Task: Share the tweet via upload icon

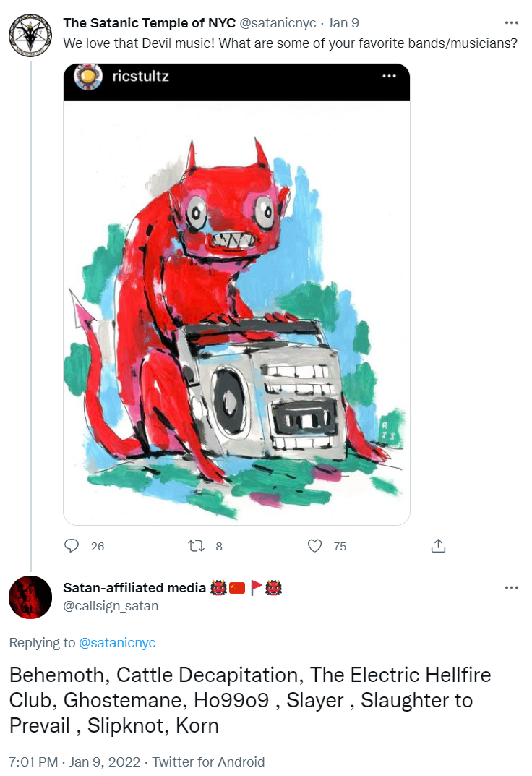Action: coord(438,546)
